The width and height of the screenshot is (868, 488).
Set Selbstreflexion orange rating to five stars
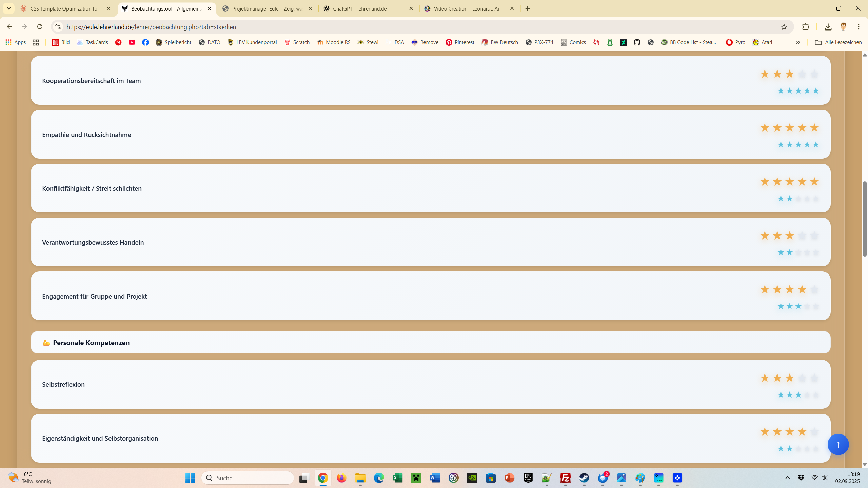[814, 378]
